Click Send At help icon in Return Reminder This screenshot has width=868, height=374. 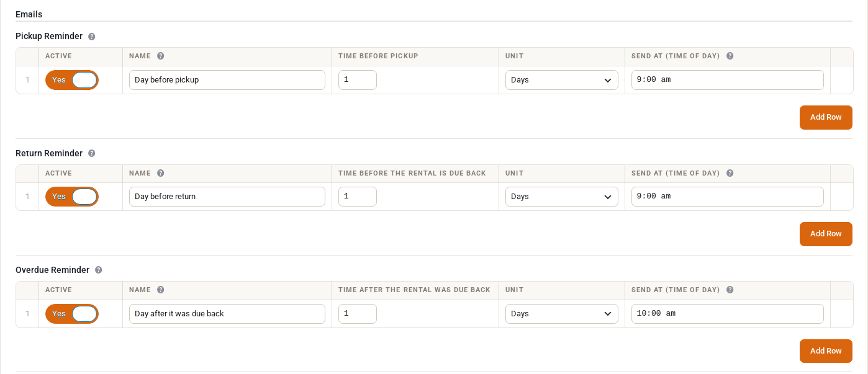[x=730, y=173]
